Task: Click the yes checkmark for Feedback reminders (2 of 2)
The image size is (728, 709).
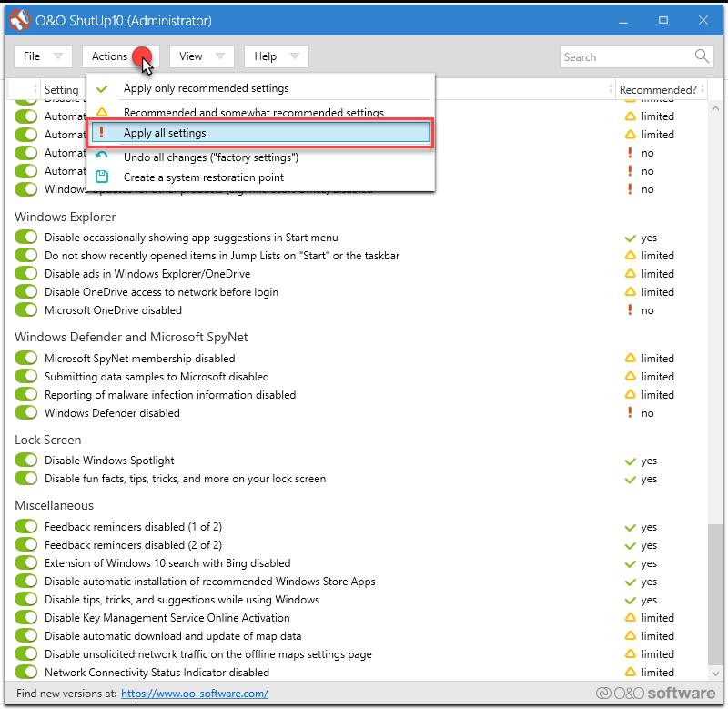Action: point(630,545)
